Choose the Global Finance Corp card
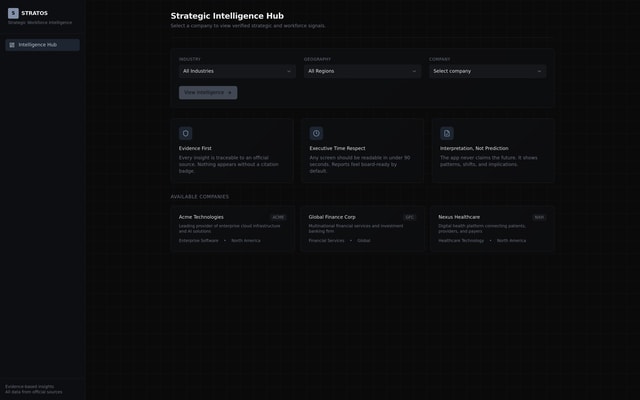 tap(362, 229)
